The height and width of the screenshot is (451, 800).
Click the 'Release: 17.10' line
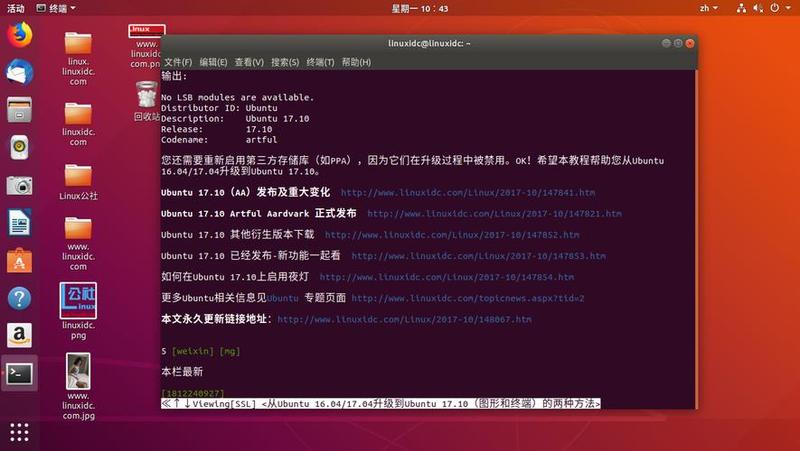coord(217,129)
